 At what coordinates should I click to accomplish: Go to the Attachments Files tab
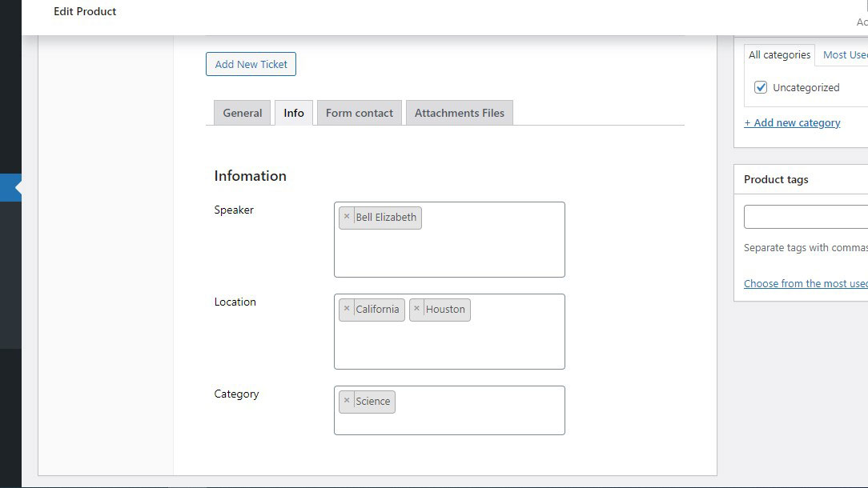(x=460, y=113)
